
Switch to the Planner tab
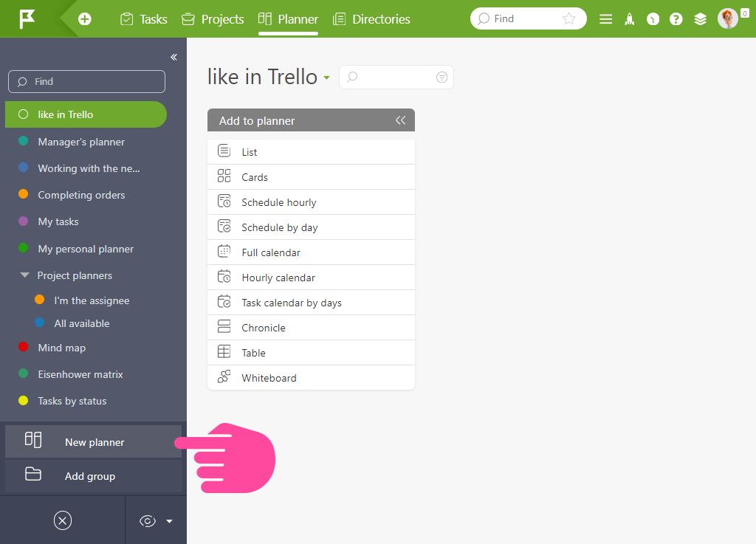pos(289,19)
